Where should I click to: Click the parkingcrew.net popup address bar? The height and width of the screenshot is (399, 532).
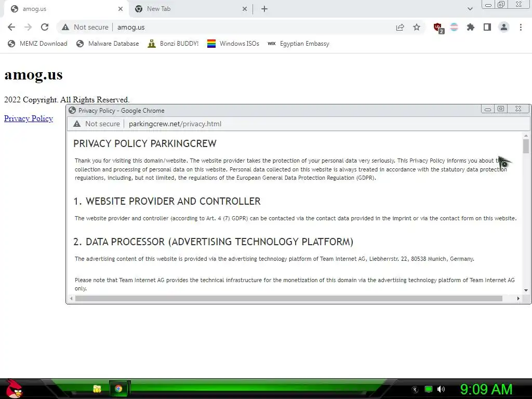coord(299,124)
